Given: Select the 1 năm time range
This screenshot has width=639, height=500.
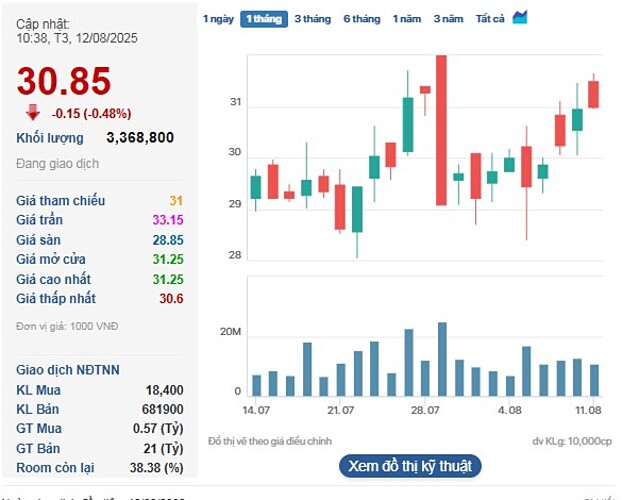Looking at the screenshot, I should [407, 19].
